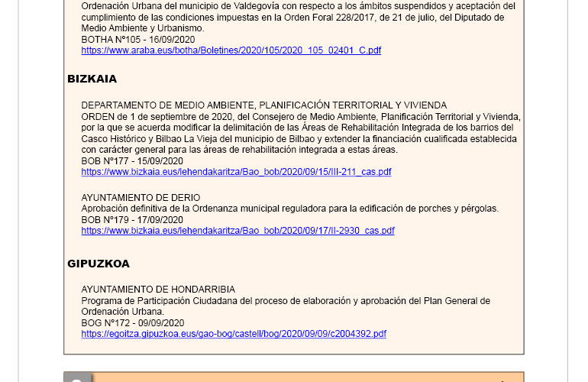Click 'DEPARTAMENTO DE MEDIO AMBIENTE, PLANIFICACIÓN TERRITORIAL' heading
This screenshot has height=382, width=588.
264,105
